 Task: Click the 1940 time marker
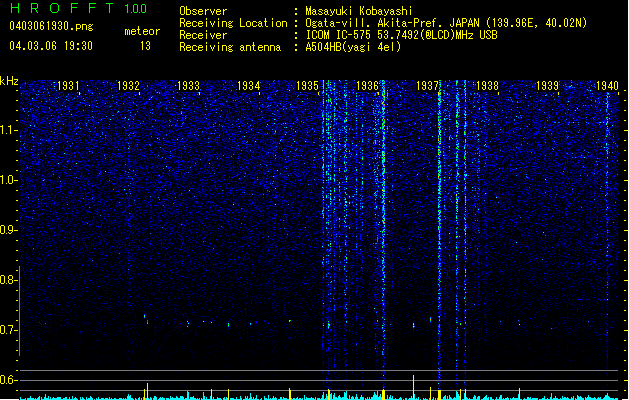click(x=607, y=86)
